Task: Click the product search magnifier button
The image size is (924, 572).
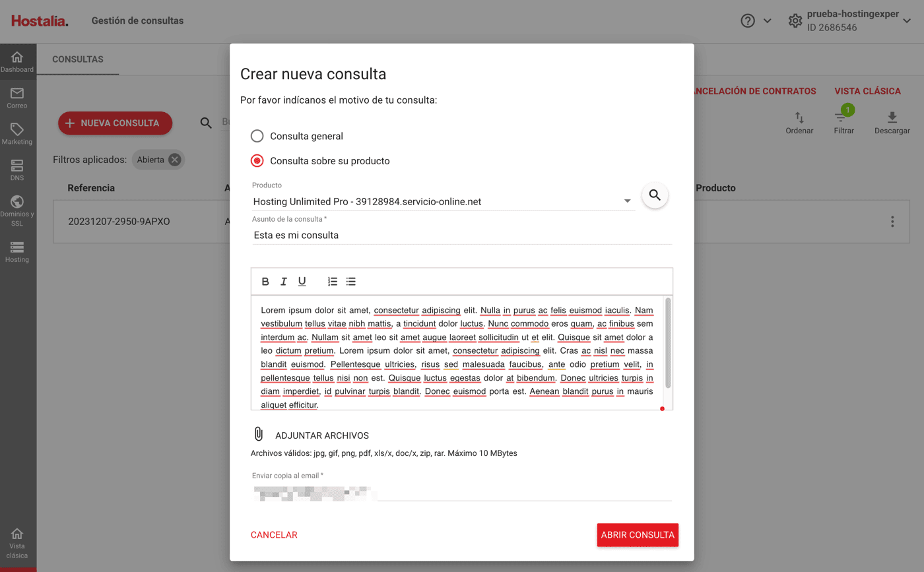Action: (x=655, y=195)
